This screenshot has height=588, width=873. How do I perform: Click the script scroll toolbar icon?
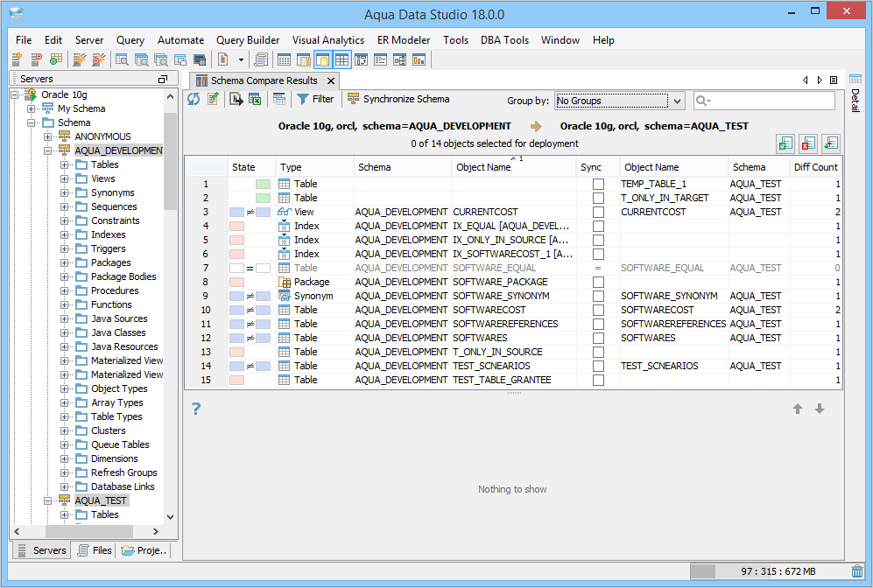pos(261,59)
